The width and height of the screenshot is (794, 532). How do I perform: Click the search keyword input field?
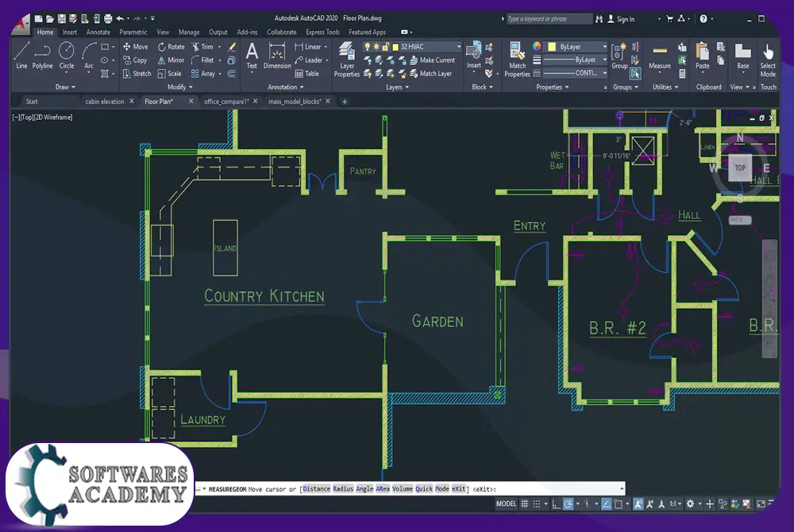point(549,19)
